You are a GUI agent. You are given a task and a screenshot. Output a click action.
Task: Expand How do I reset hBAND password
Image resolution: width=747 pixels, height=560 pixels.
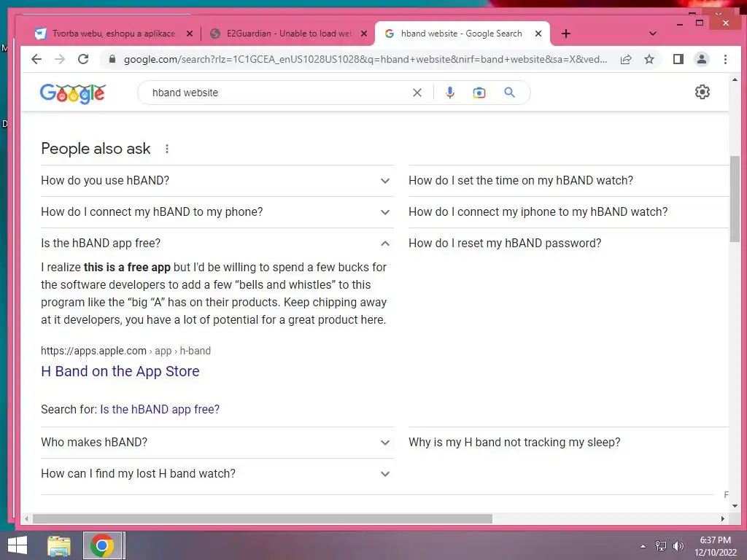click(568, 244)
